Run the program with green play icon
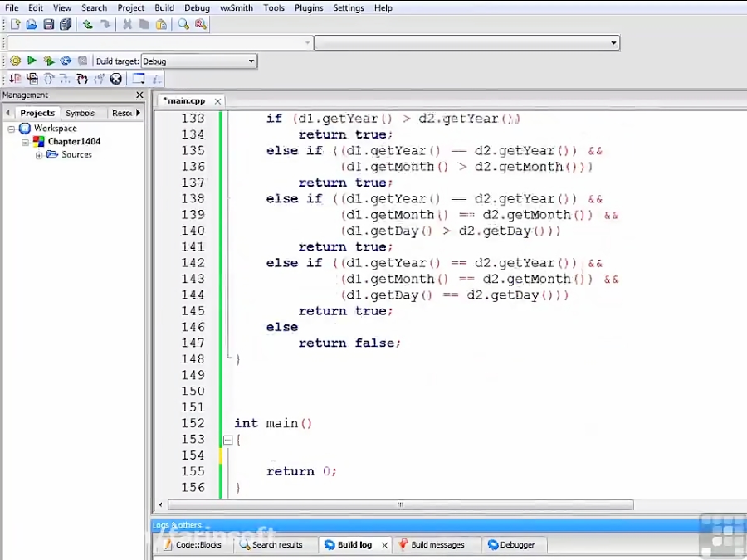This screenshot has width=747, height=560. point(32,61)
